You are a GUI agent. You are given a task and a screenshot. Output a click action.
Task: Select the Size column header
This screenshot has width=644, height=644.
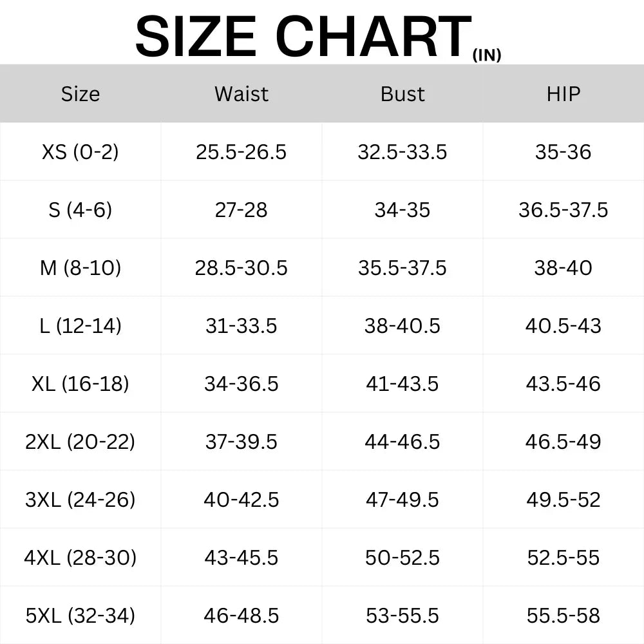point(80,94)
